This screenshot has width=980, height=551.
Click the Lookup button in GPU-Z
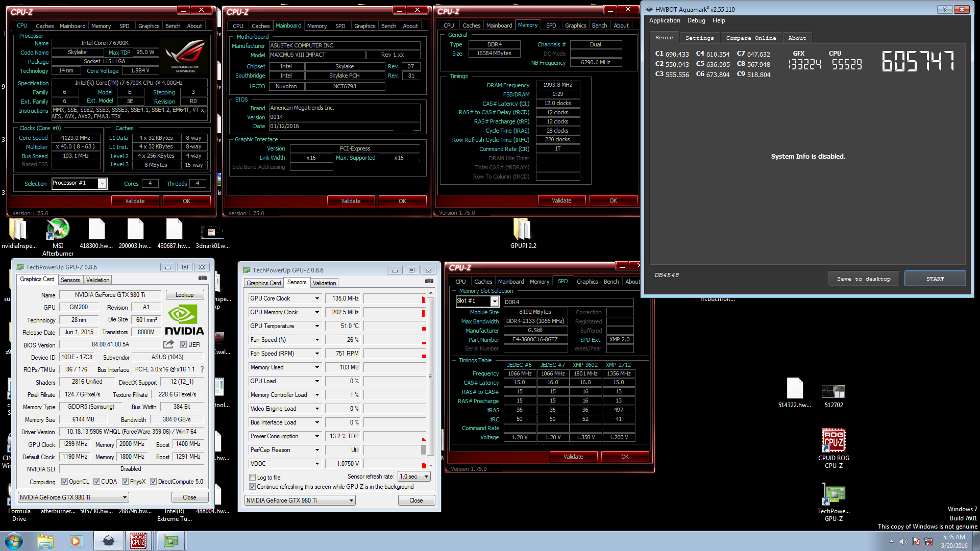(184, 295)
